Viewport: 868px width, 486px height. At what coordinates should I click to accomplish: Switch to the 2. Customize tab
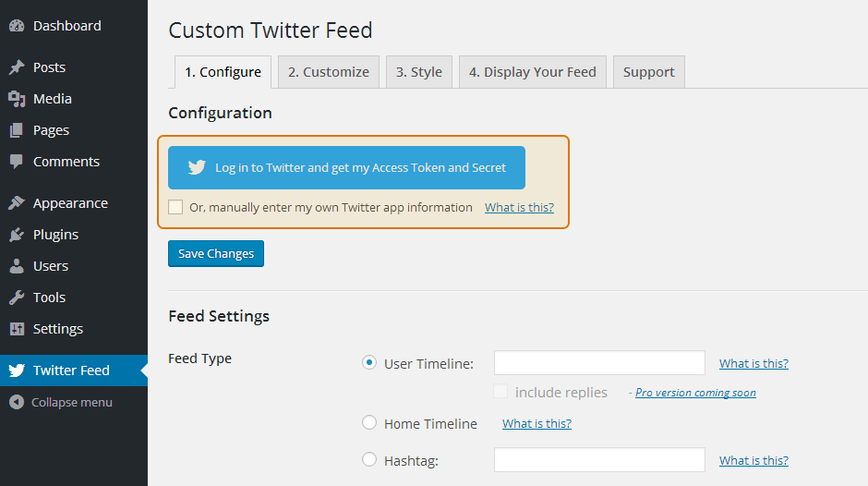(328, 72)
